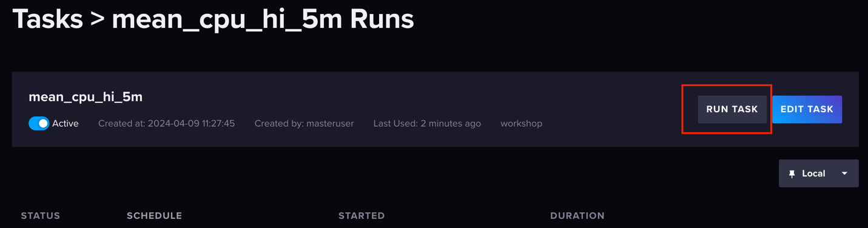Open the EDIT TASK button
Image resolution: width=868 pixels, height=228 pixels.
(807, 109)
